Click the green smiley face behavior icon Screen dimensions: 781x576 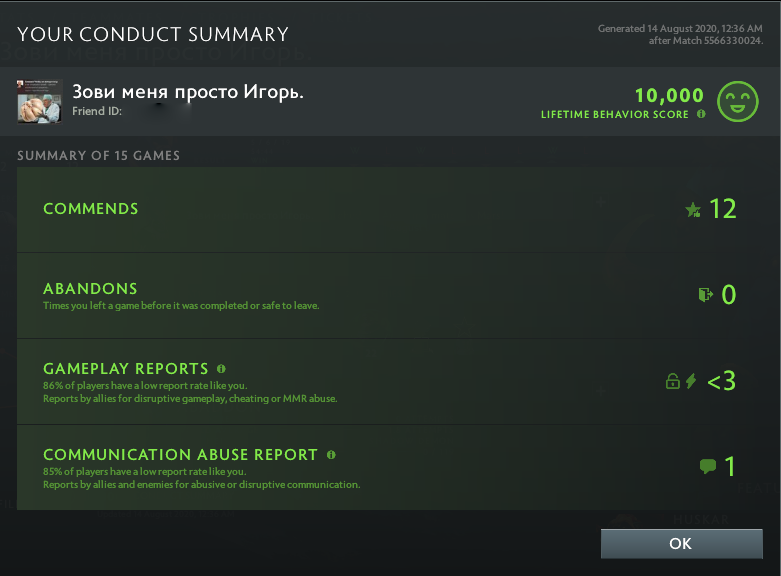738,101
